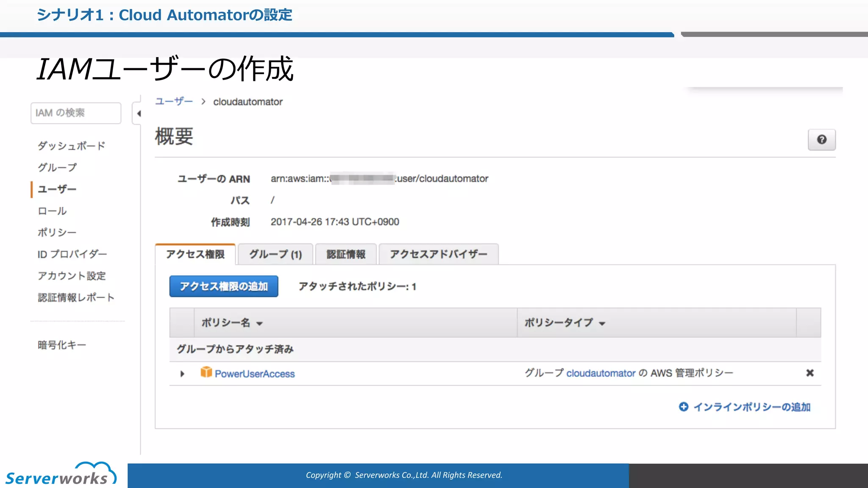Viewport: 868px width, 488px height.
Task: Open the help question mark button
Action: coord(821,140)
